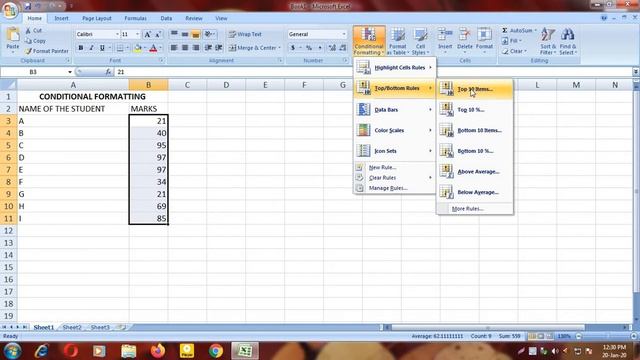The height and width of the screenshot is (360, 640).
Task: Toggle Italic formatting
Action: click(91, 48)
